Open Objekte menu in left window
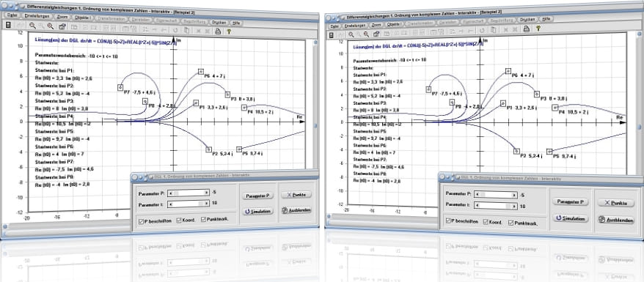Screen dimensions: 644x282 pyautogui.click(x=84, y=18)
